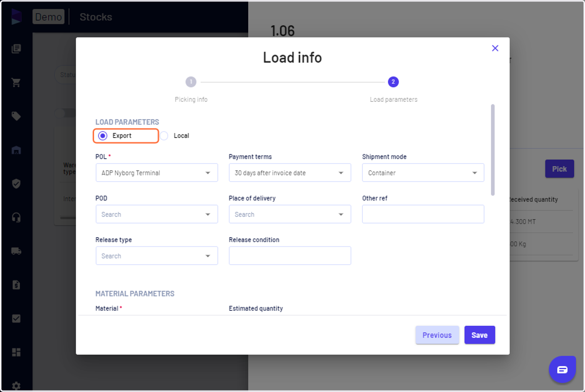Image resolution: width=585 pixels, height=392 pixels.
Task: Click the app logo in the sidebar
Action: [16, 17]
